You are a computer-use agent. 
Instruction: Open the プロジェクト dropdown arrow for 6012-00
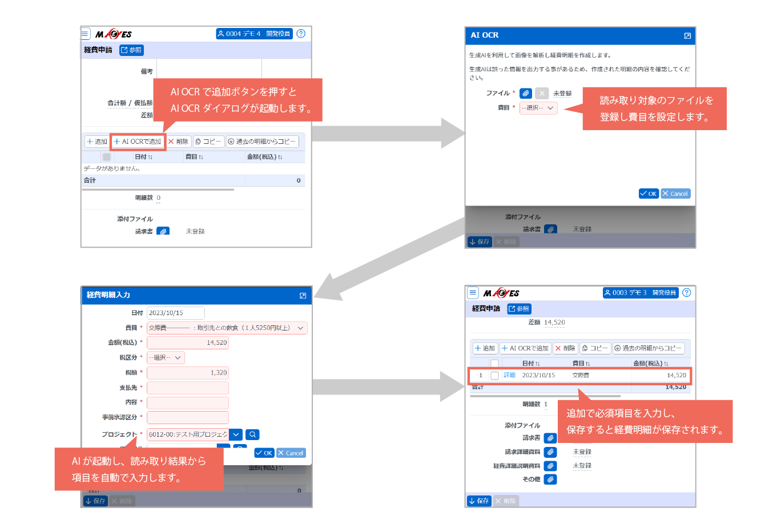pyautogui.click(x=236, y=434)
